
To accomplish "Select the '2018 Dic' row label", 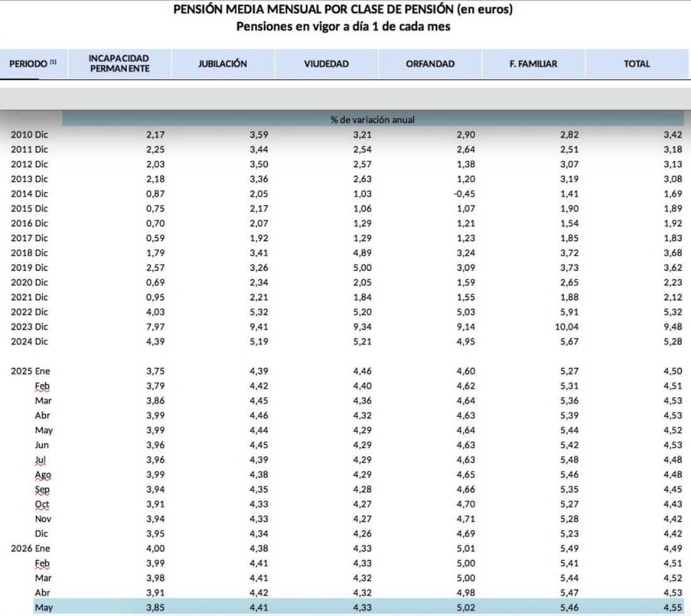I will point(29,253).
